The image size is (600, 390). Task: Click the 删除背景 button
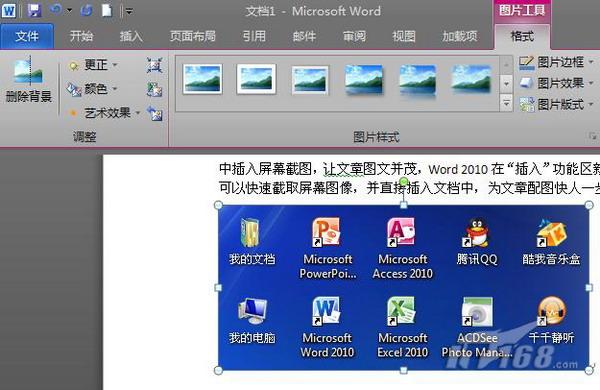pos(29,79)
